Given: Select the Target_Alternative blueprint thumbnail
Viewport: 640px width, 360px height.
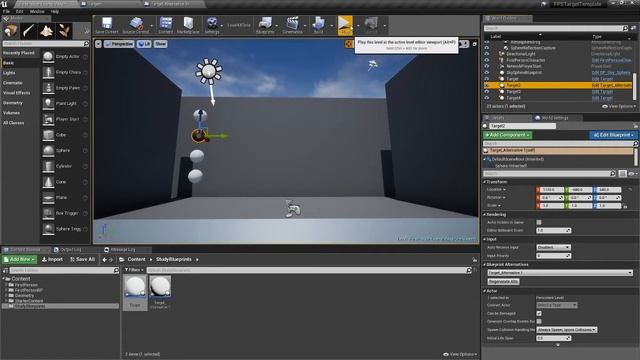Looking at the screenshot, I should click(160, 291).
